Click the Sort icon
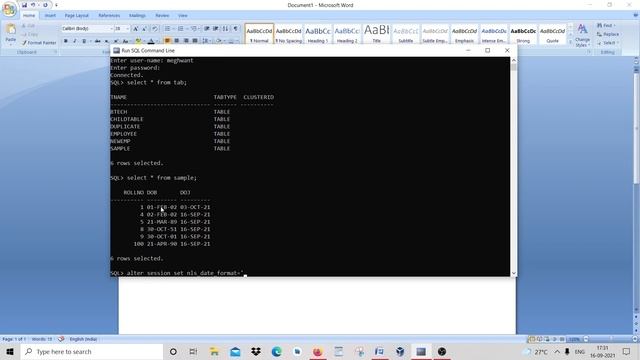This screenshot has width=640, height=360. 225,29
